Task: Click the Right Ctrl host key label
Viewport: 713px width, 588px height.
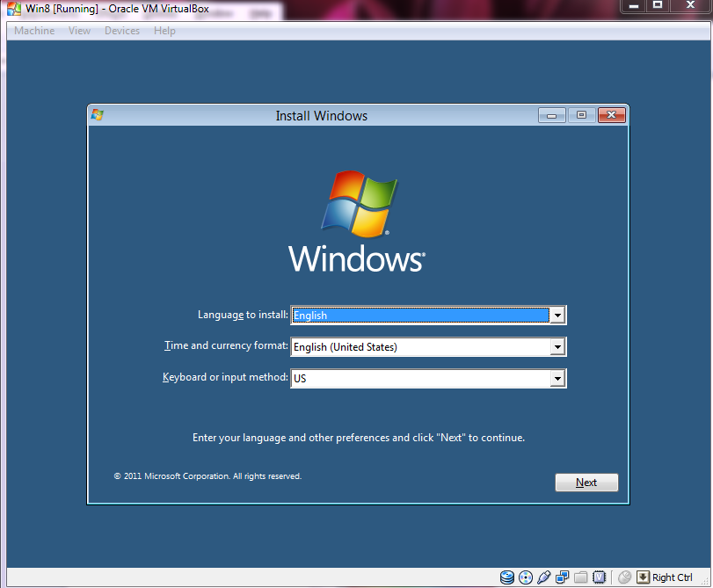Action: click(x=672, y=577)
